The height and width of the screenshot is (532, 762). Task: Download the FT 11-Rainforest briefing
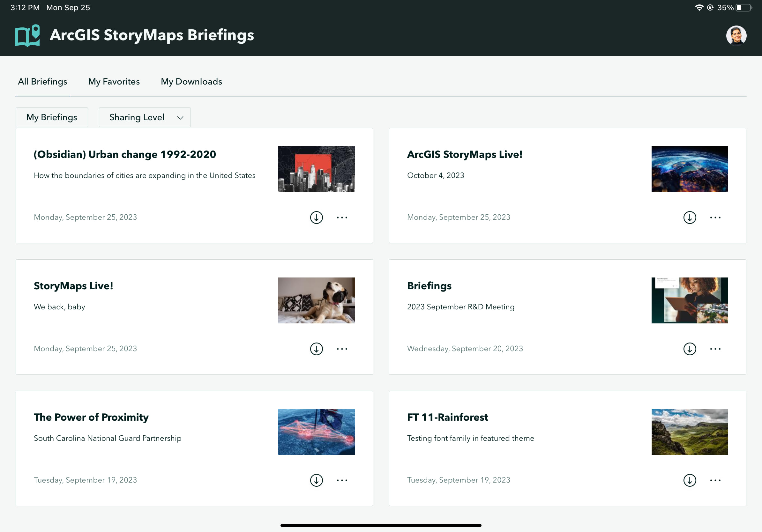click(x=690, y=480)
